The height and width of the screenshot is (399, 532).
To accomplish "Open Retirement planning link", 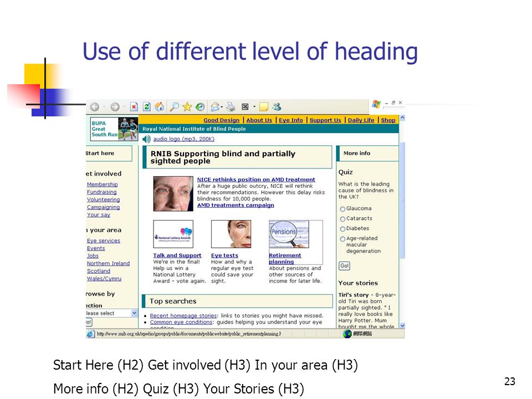I will click(x=285, y=259).
